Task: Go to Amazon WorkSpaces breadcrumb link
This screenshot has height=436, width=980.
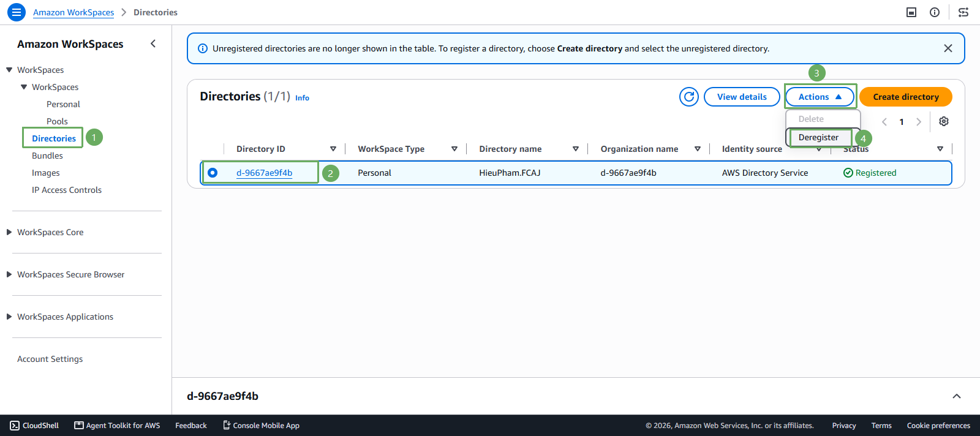Action: click(73, 12)
